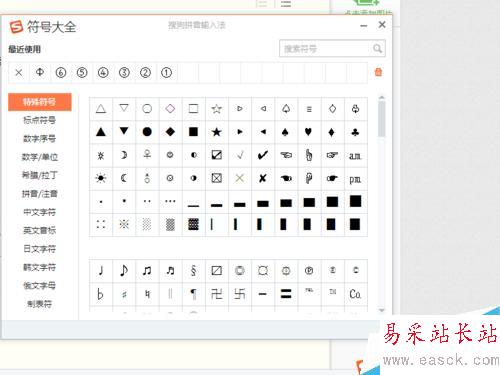Select recently used circled 6
The width and height of the screenshot is (500, 375).
[x=61, y=72]
